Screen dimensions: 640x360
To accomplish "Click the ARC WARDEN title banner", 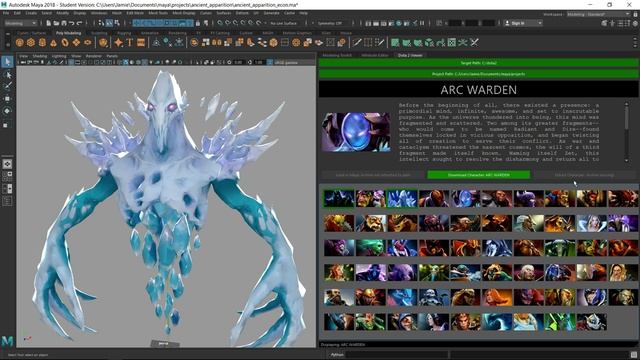I will [x=478, y=89].
